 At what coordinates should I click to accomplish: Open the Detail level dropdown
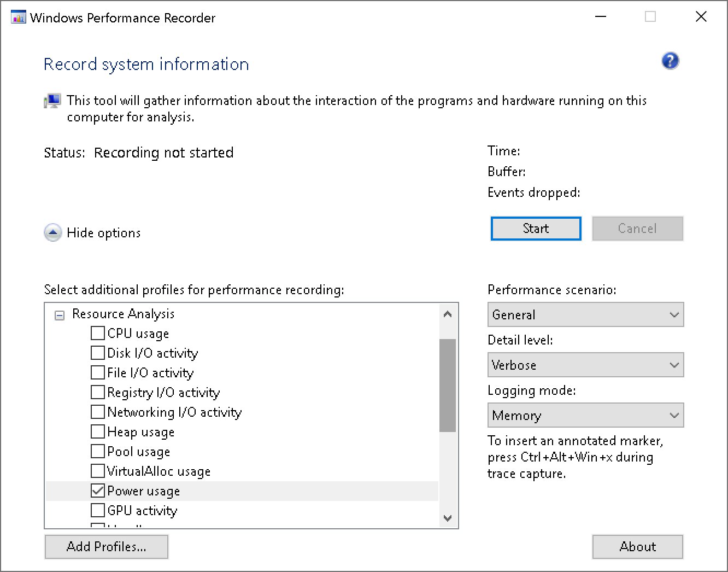coord(585,365)
